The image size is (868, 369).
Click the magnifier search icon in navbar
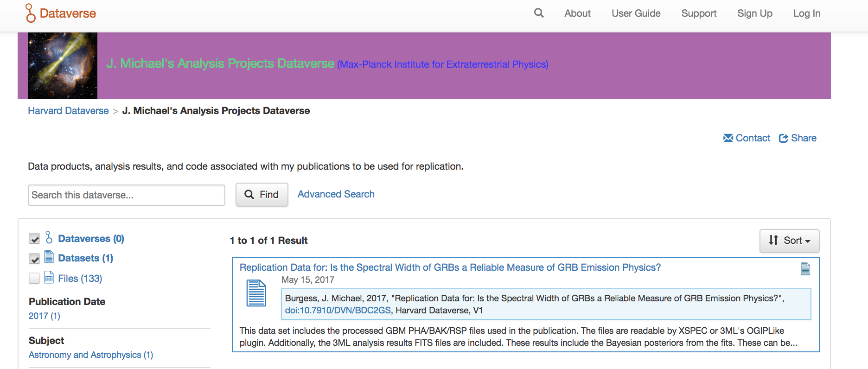[539, 13]
